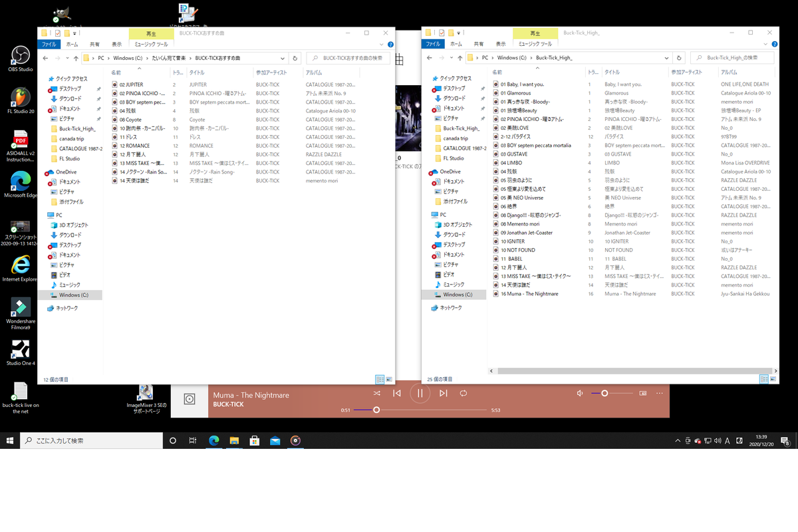
Task: Open recent locations dropdown in left Explorer window
Action: [66, 58]
